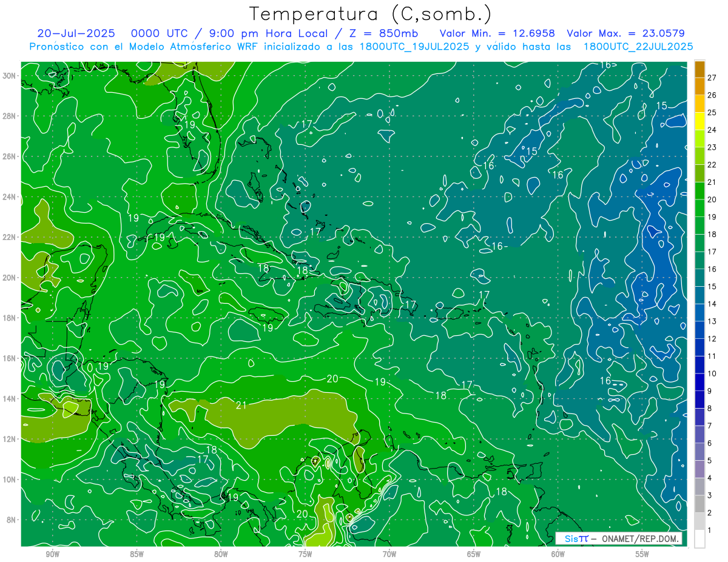
Task: Click legend value "27" on the colorbar
Action: coord(712,78)
